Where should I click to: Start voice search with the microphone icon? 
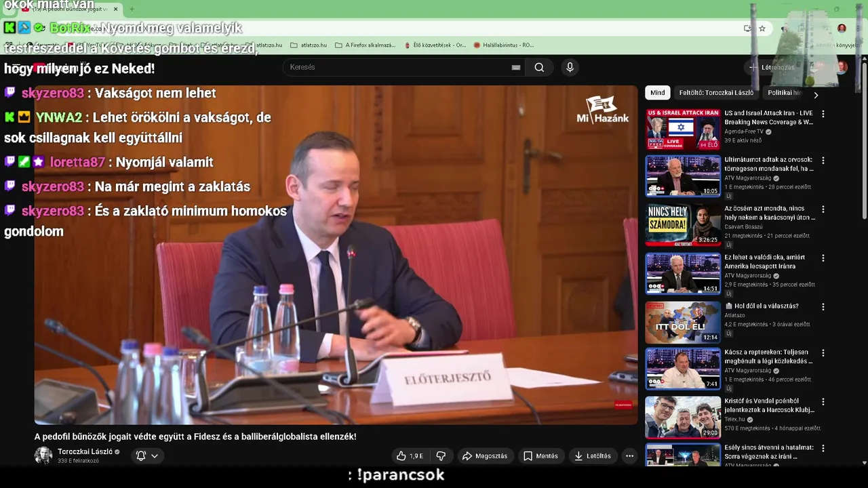tap(570, 67)
